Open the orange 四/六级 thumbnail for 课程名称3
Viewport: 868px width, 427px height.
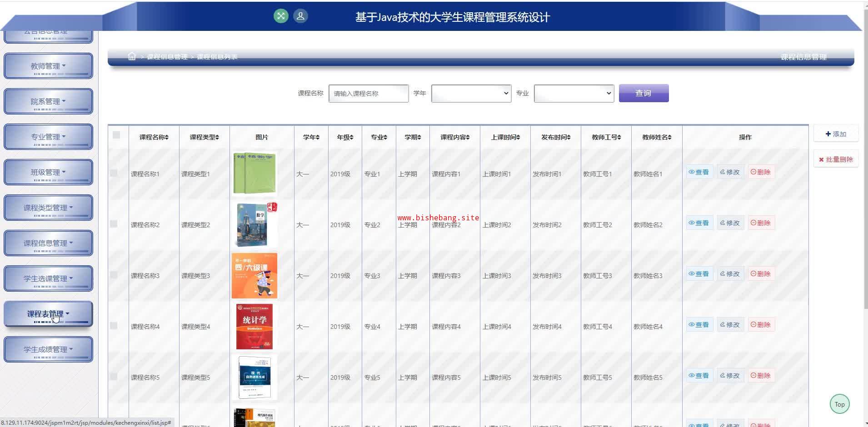[254, 275]
